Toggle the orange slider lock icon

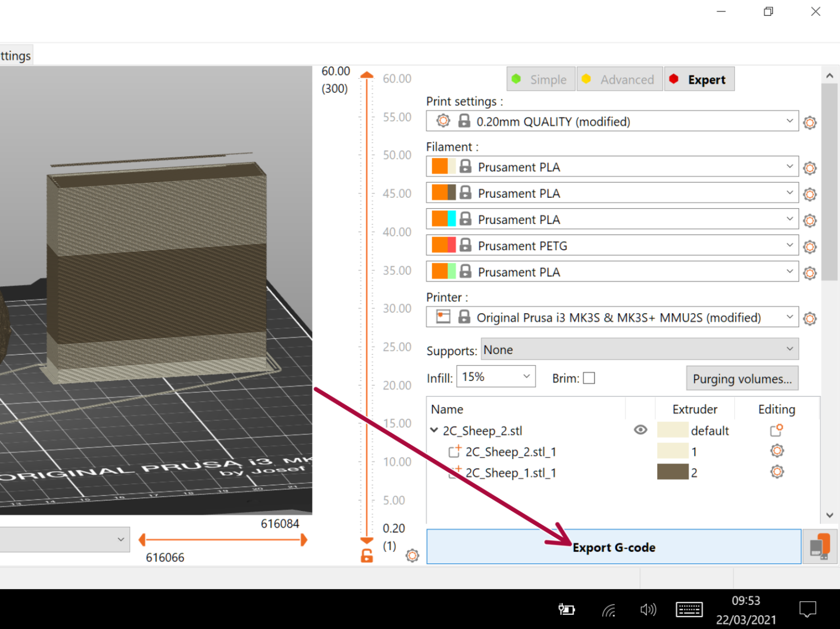[367, 556]
